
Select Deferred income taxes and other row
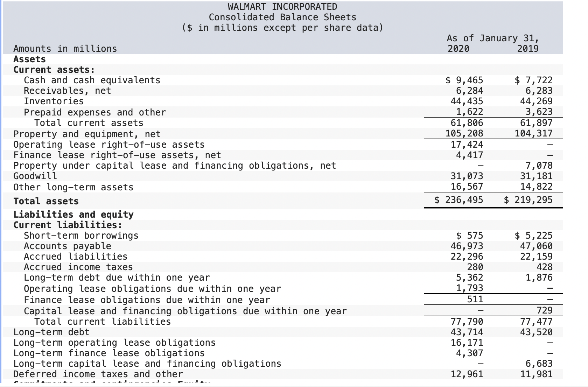(x=98, y=374)
